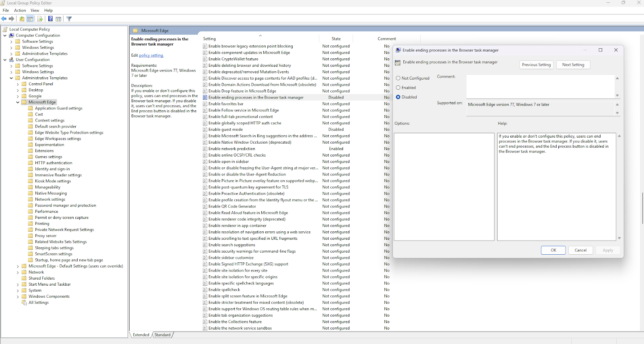
Task: Click the Comment box scrollbar down arrow
Action: (617, 95)
